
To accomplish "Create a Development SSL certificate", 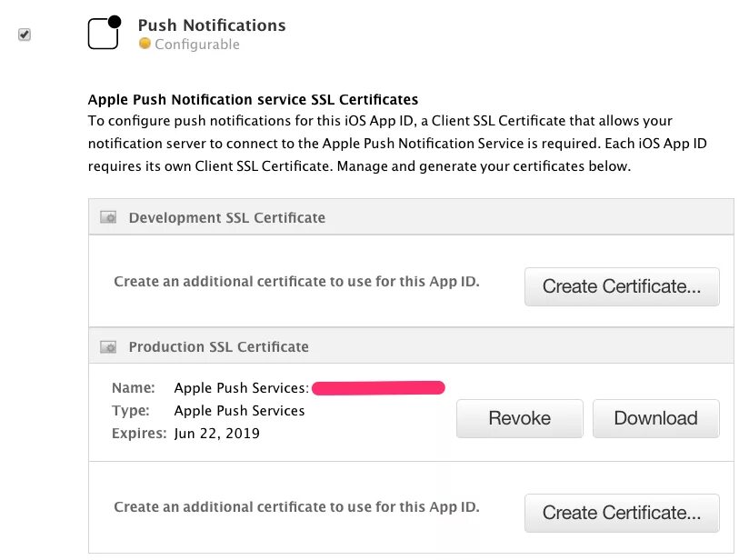I will [x=622, y=286].
